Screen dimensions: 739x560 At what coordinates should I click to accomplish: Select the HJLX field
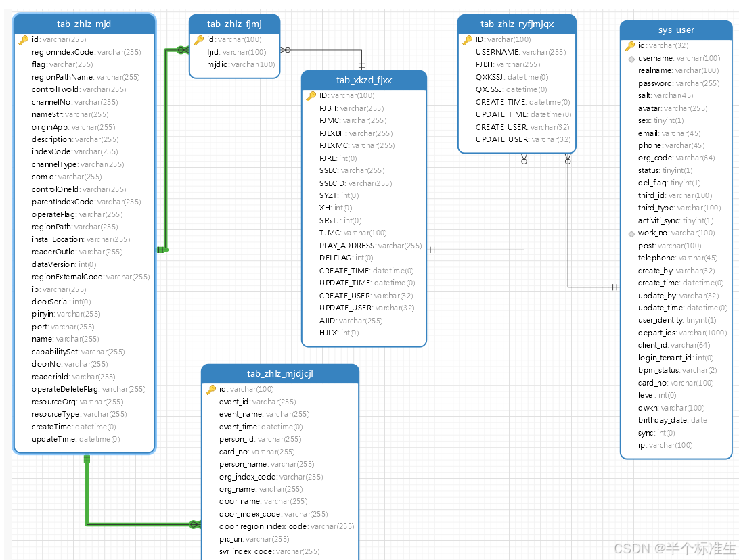point(339,333)
